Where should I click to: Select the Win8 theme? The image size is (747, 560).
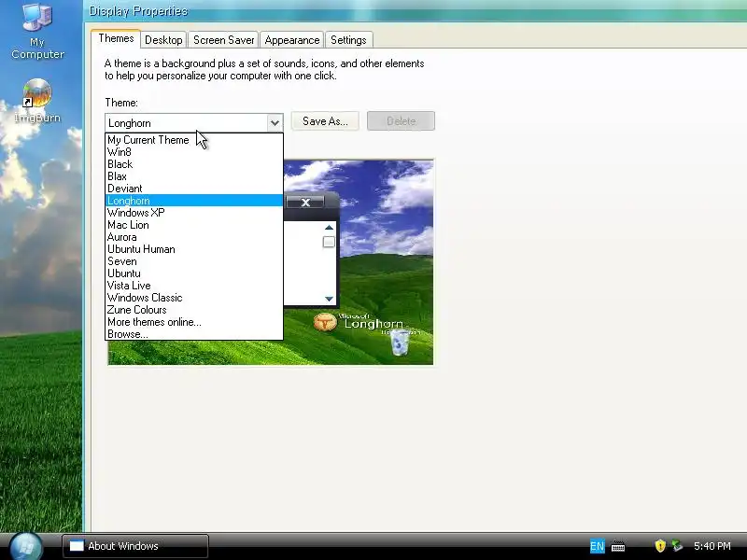pyautogui.click(x=194, y=152)
